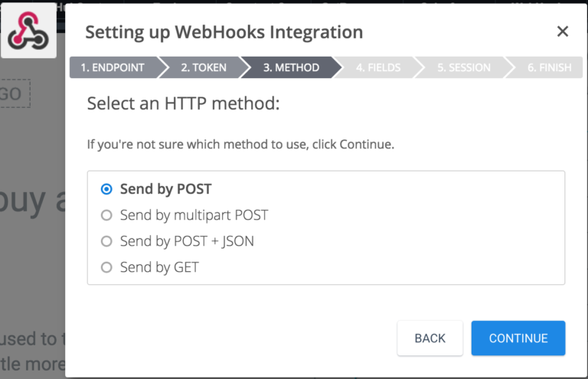The height and width of the screenshot is (379, 588).
Task: Click the dimmed page background left of dialog
Action: tap(31, 253)
